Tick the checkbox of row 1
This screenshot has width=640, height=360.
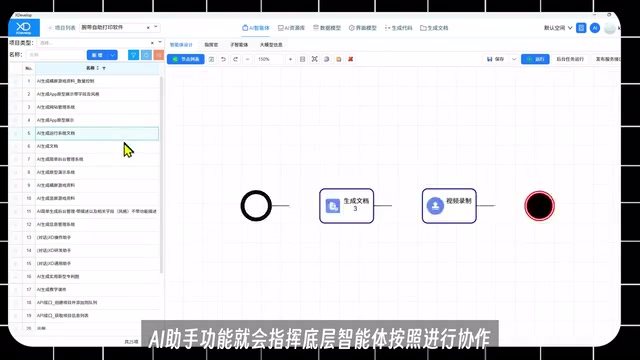16,81
